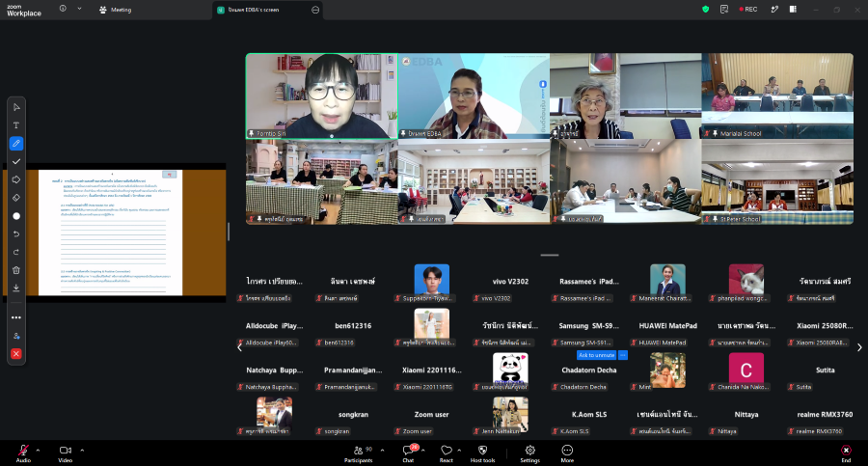This screenshot has width=868, height=466.
Task: Select the pen draw tool
Action: click(16, 144)
